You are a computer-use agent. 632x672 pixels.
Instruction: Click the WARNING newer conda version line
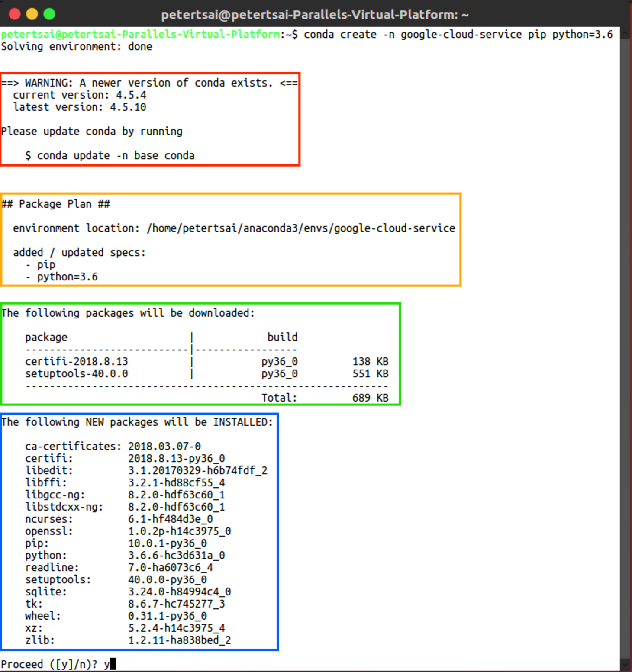click(149, 83)
